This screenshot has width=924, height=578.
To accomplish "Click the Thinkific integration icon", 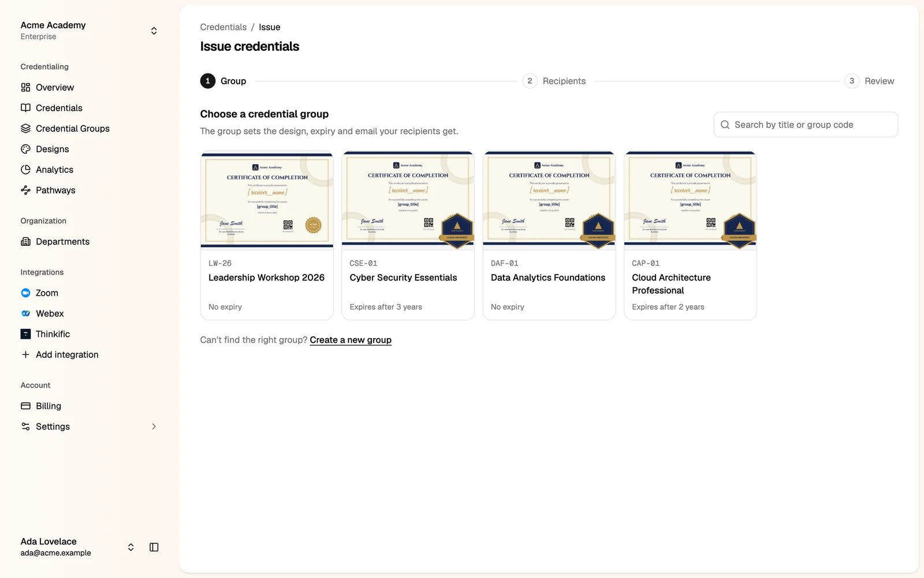I will pos(25,334).
